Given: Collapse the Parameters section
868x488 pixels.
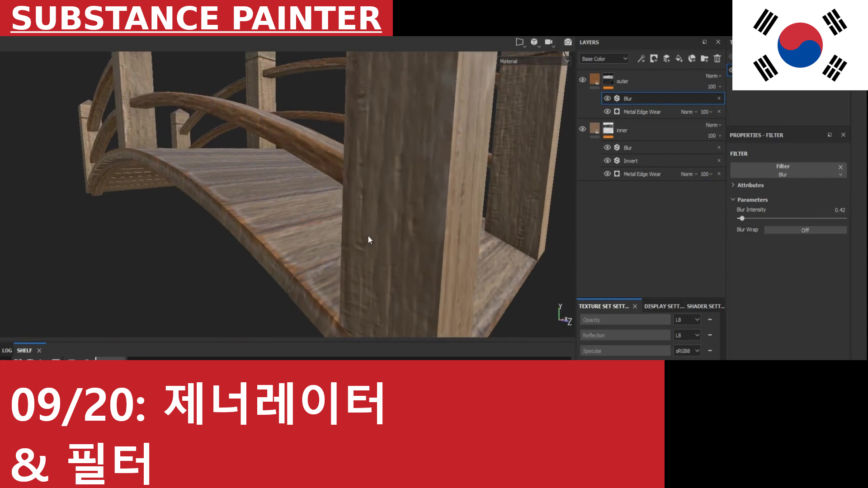Looking at the screenshot, I should [749, 200].
